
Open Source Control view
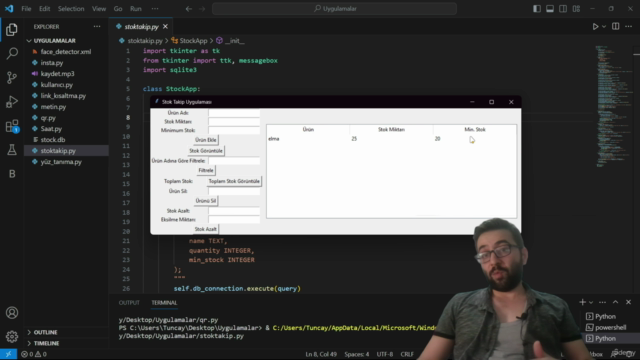pyautogui.click(x=12, y=78)
